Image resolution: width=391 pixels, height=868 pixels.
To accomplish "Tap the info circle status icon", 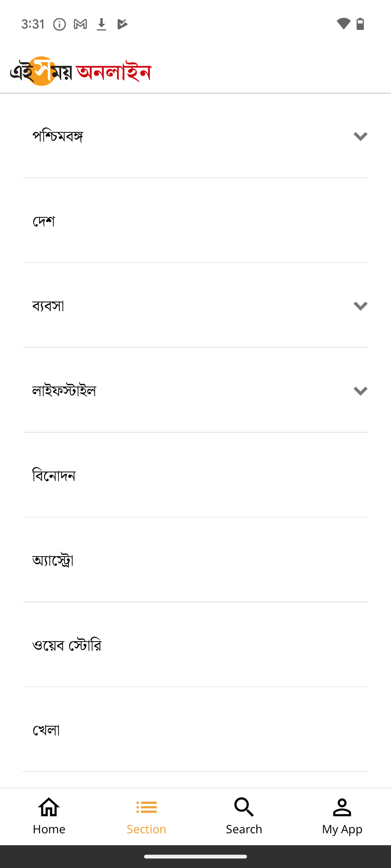I will 59,24.
